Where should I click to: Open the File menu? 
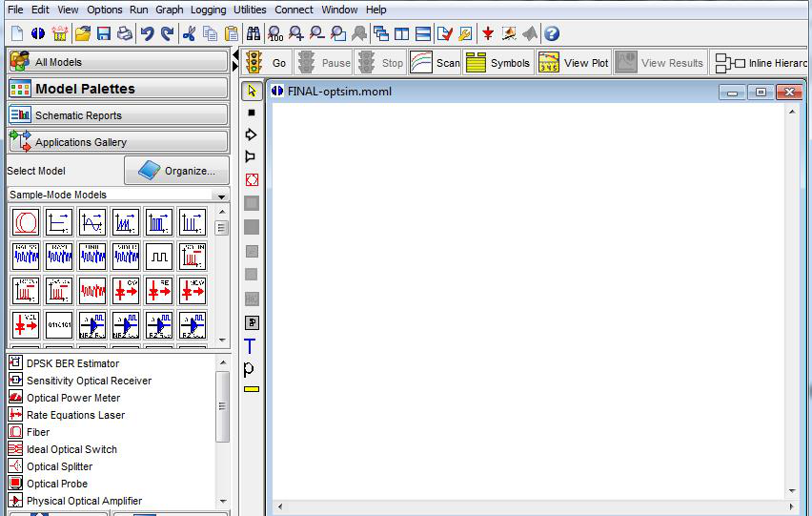point(15,10)
